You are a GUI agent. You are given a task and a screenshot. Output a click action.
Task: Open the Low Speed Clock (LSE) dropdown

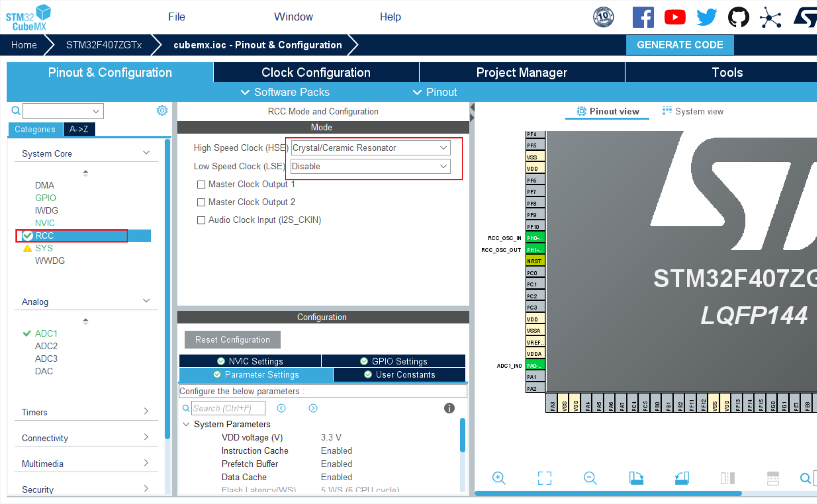(x=371, y=166)
